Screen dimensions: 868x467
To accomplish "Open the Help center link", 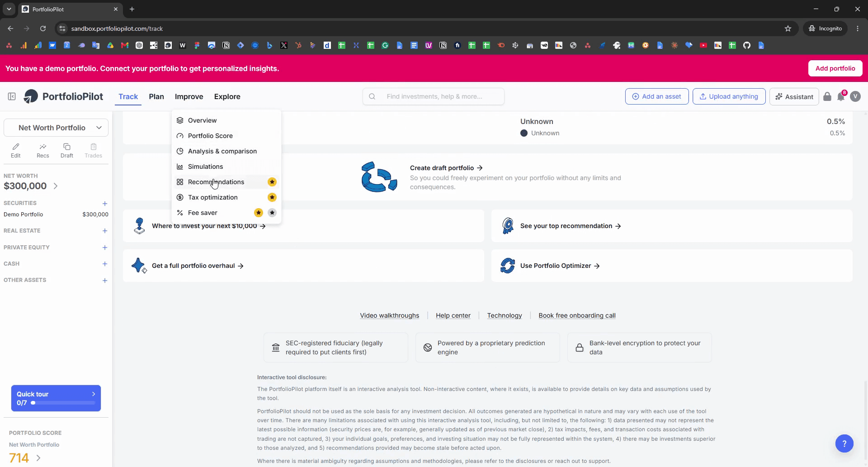I will [x=453, y=315].
